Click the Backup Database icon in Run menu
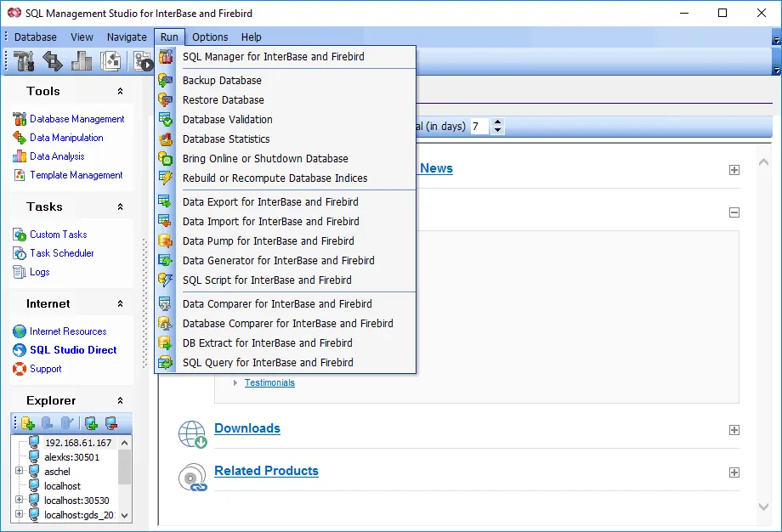782x532 pixels. [x=165, y=80]
